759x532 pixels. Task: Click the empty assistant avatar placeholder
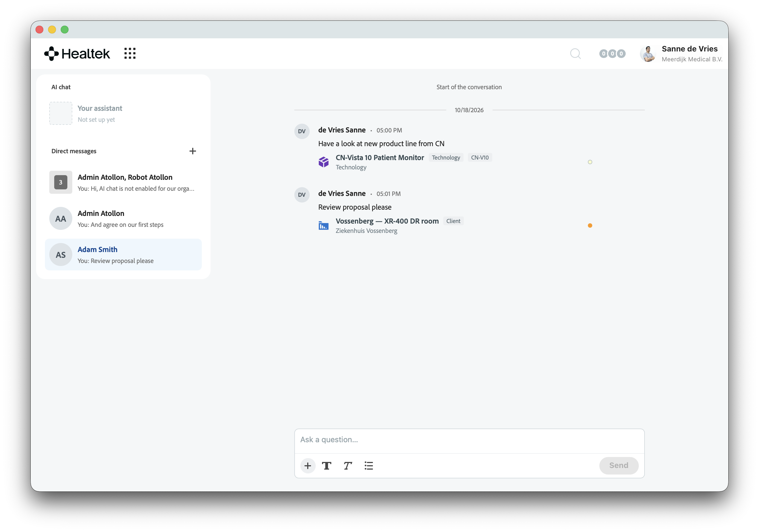pos(61,113)
